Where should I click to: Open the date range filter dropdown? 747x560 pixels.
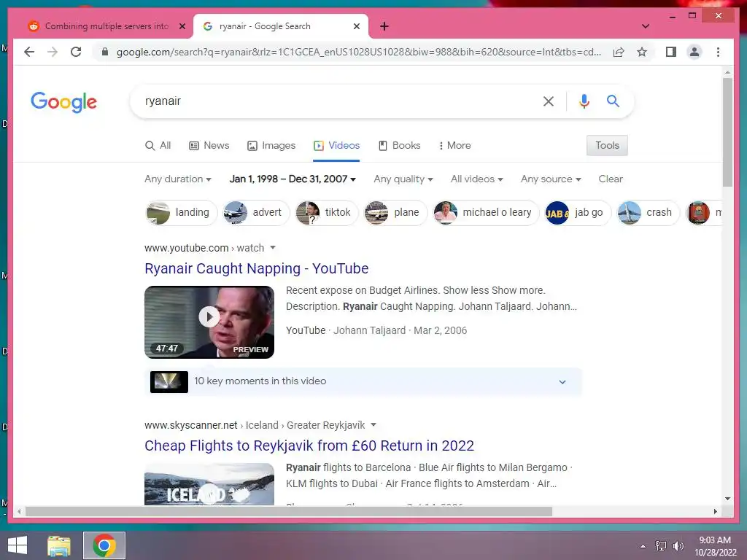293,179
